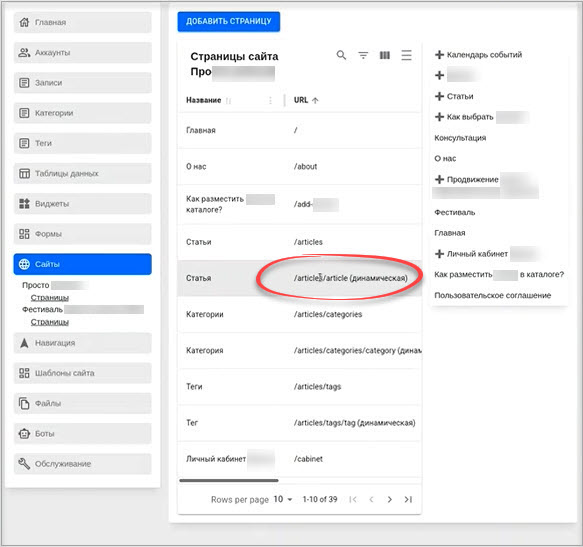Click the О нас table row name
This screenshot has width=583, height=547.
tap(196, 167)
